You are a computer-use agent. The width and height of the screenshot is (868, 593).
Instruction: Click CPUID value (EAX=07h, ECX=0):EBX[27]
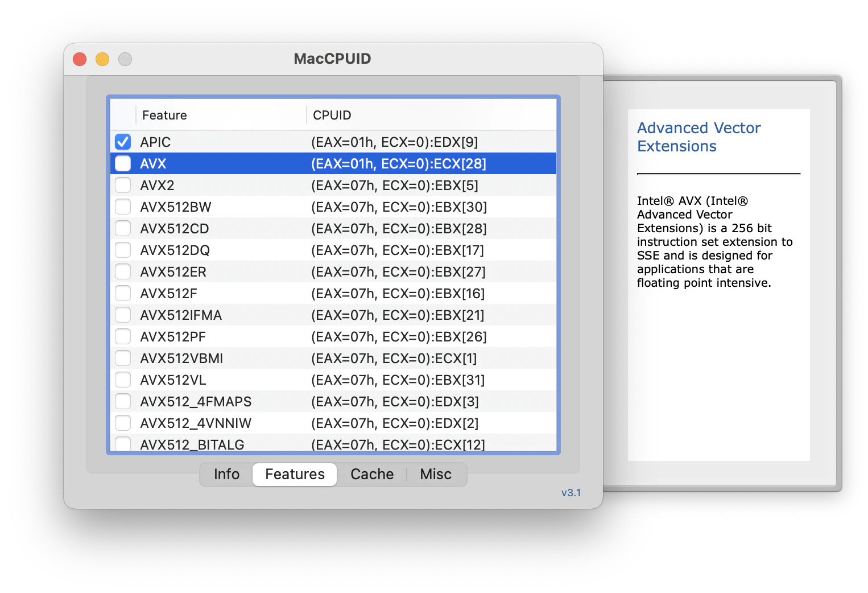pos(398,272)
